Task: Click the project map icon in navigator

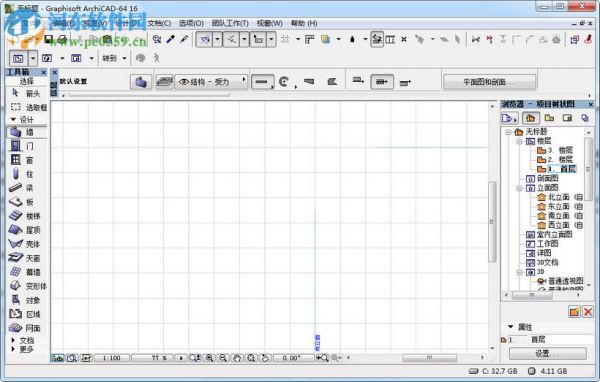Action: click(x=530, y=118)
